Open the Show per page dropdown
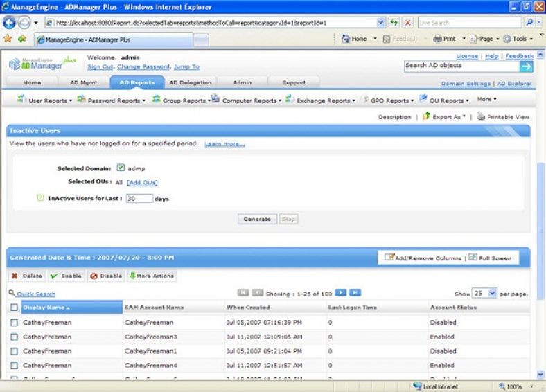Image resolution: width=546 pixels, height=392 pixels. click(x=484, y=293)
